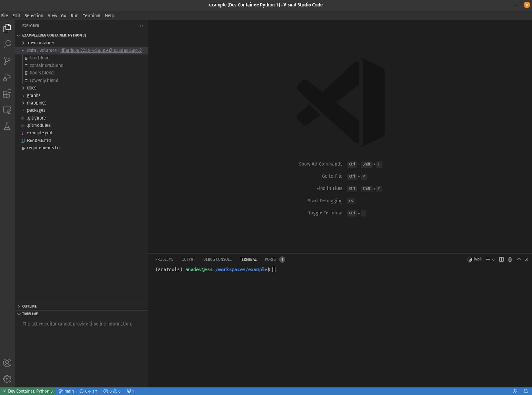Open the Extensions view
The image size is (532, 395).
coord(7,94)
